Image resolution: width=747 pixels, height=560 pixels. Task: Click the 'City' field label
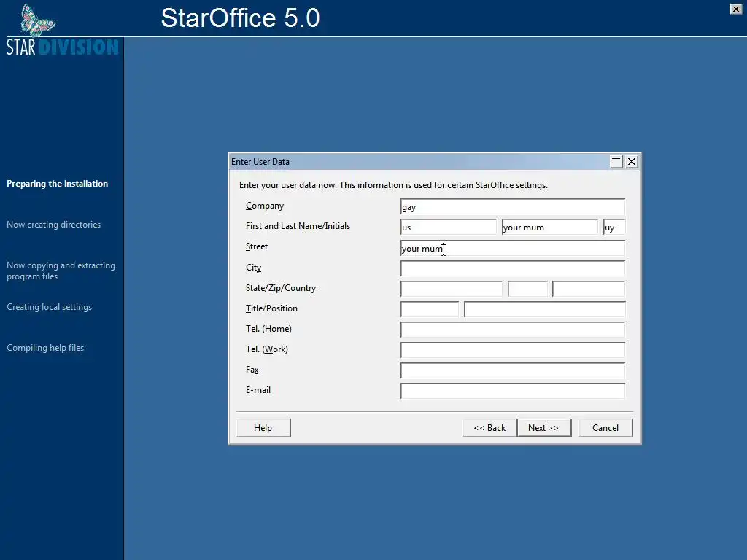[x=253, y=268]
